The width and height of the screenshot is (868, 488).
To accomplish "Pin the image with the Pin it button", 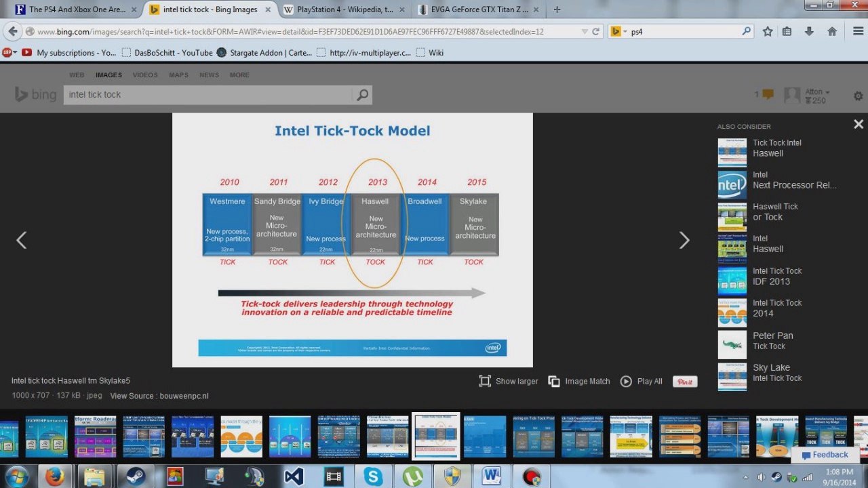I will 685,382.
